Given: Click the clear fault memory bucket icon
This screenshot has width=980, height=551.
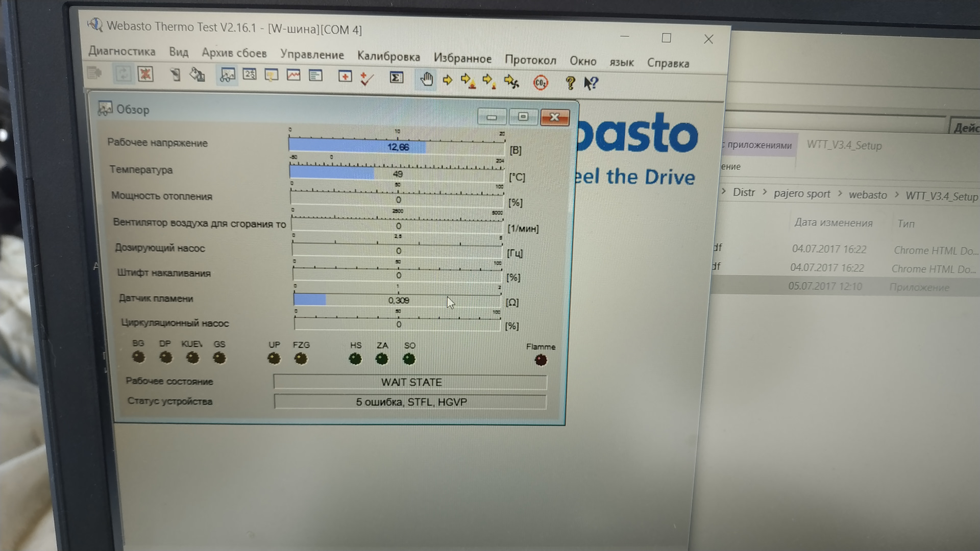Looking at the screenshot, I should [x=197, y=75].
